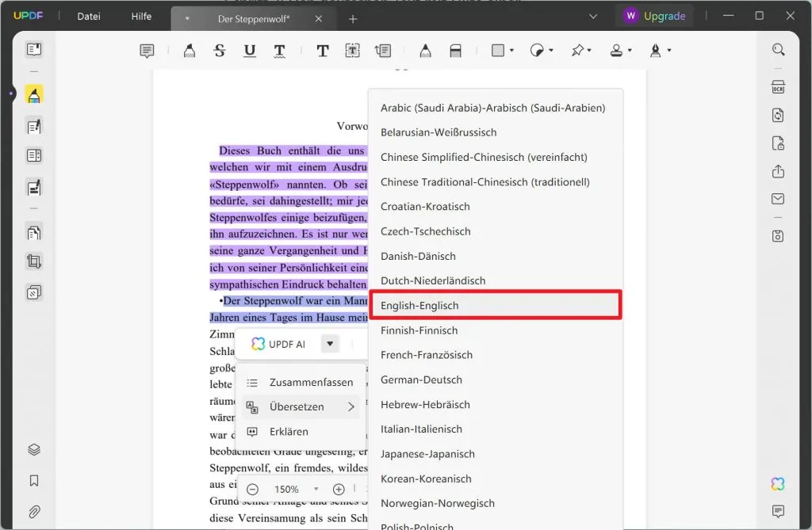Viewport: 812px width, 530px height.
Task: Select the Pencil drawing tool
Action: pyautogui.click(x=425, y=50)
